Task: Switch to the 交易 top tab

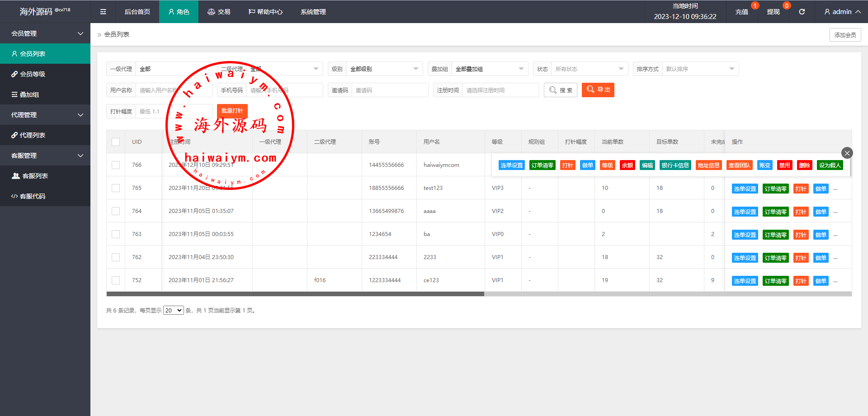Action: tap(219, 12)
